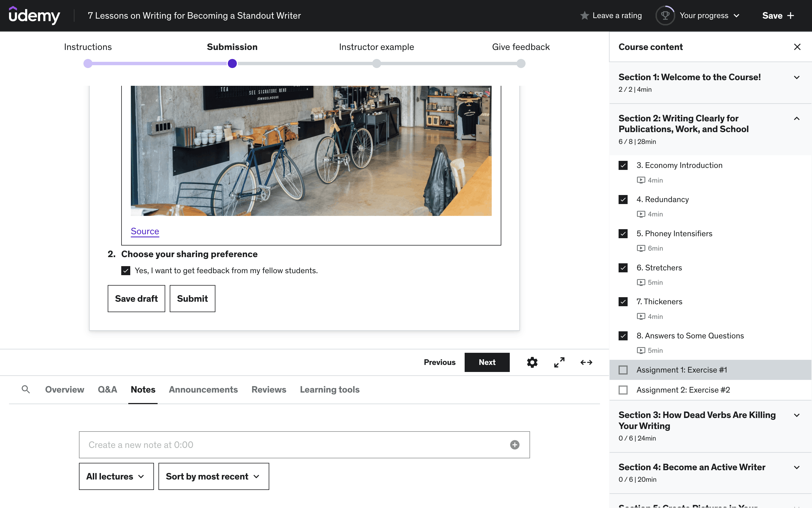Open the Learning tools tab
The image size is (812, 508).
(330, 389)
